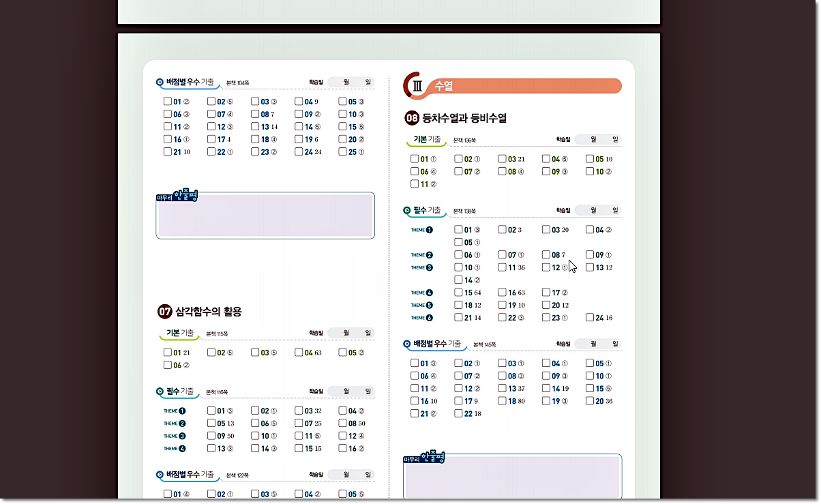Click the '기본 기출' label beside 본책 115쪽
This screenshot has height=504, width=821.
point(180,333)
